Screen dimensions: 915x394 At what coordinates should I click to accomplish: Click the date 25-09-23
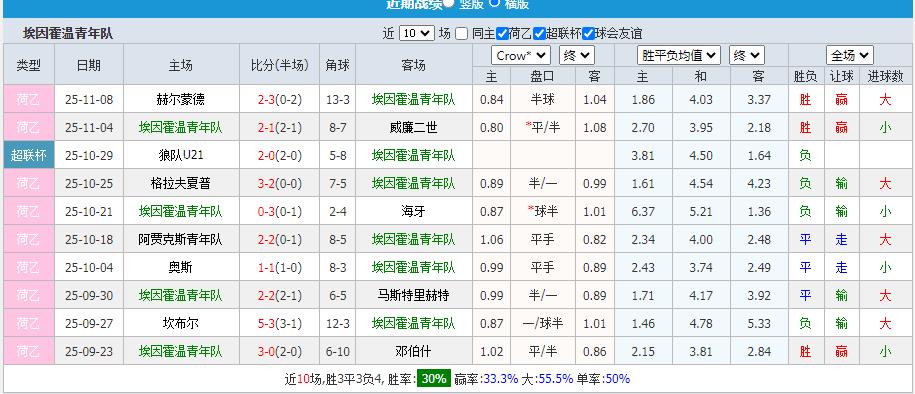tap(89, 351)
